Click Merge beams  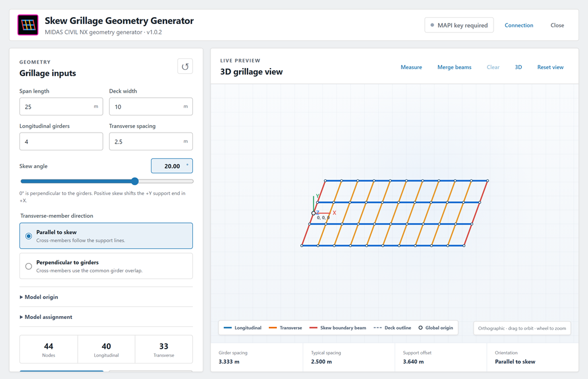point(454,67)
